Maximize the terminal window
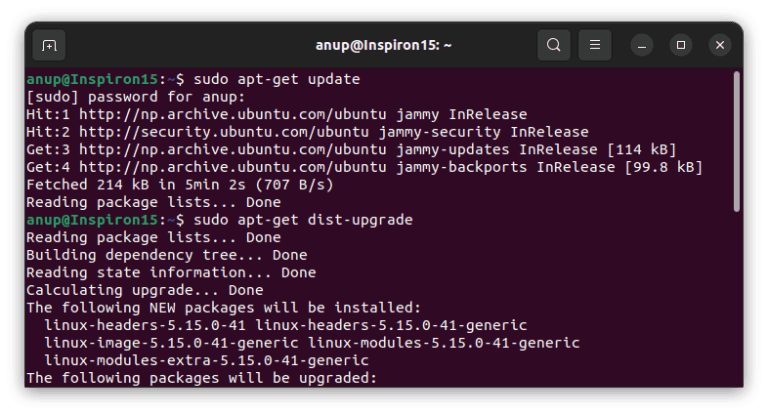 681,46
